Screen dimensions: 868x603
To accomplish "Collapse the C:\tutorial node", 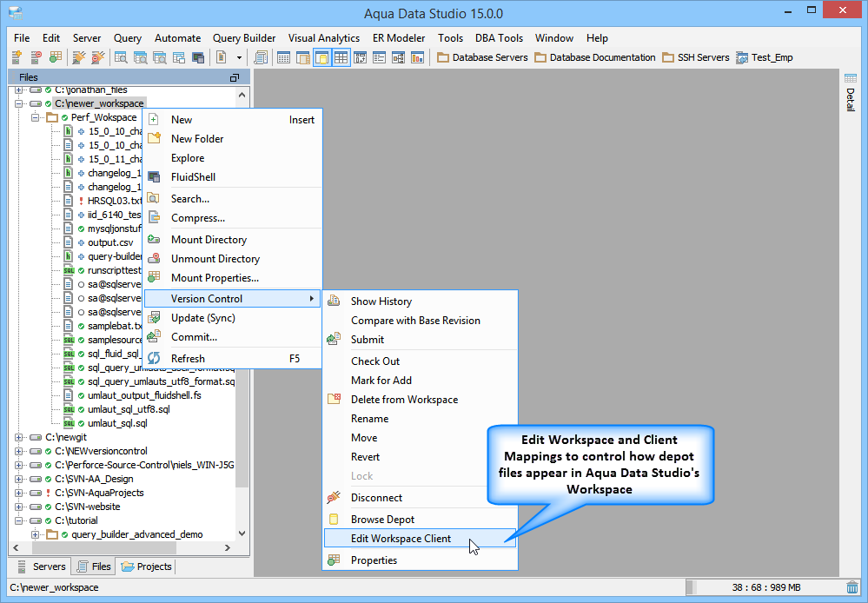I will tap(19, 520).
